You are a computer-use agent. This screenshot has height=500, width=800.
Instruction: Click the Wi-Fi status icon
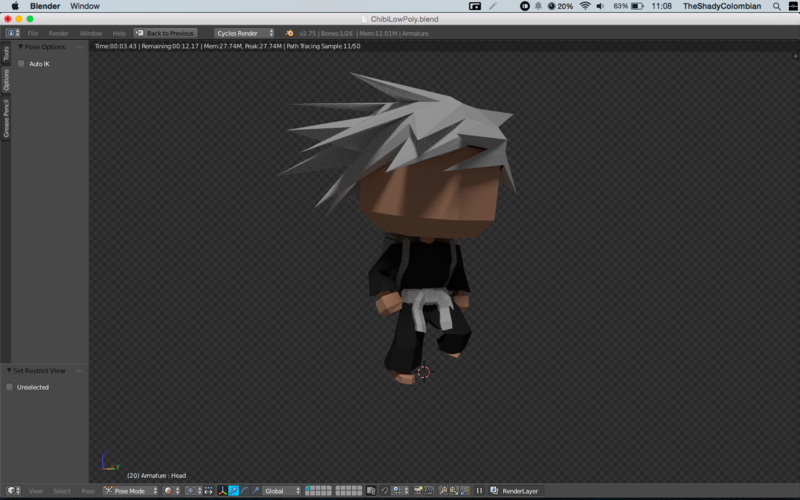585,6
